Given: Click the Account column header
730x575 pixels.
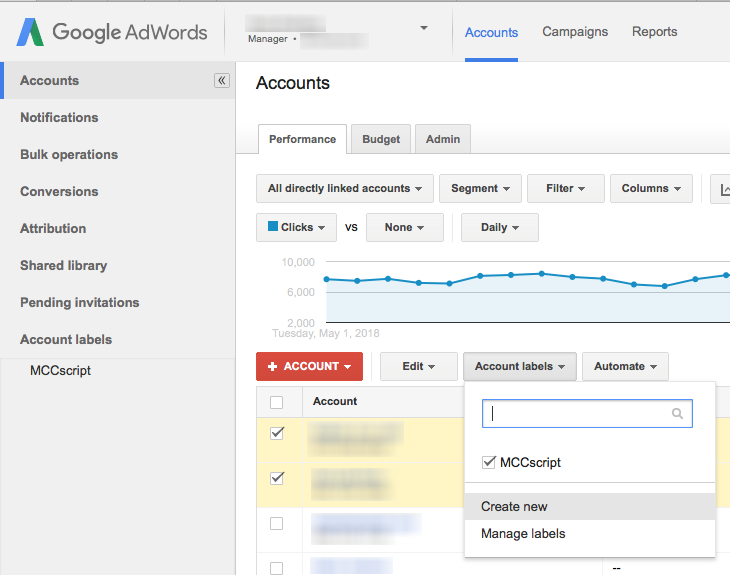Looking at the screenshot, I should tap(335, 401).
